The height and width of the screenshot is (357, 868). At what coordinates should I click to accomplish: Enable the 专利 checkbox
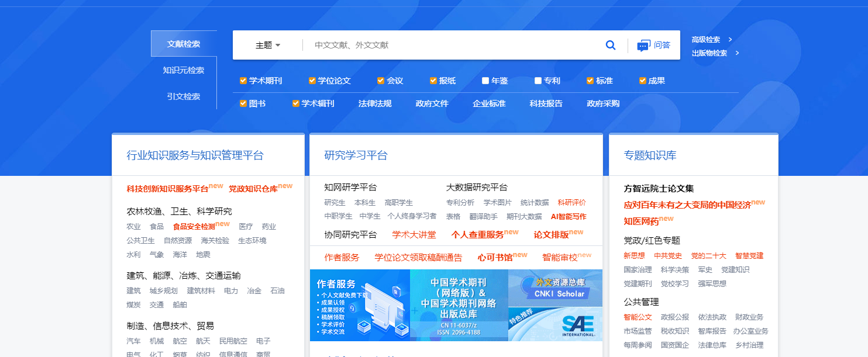[538, 81]
